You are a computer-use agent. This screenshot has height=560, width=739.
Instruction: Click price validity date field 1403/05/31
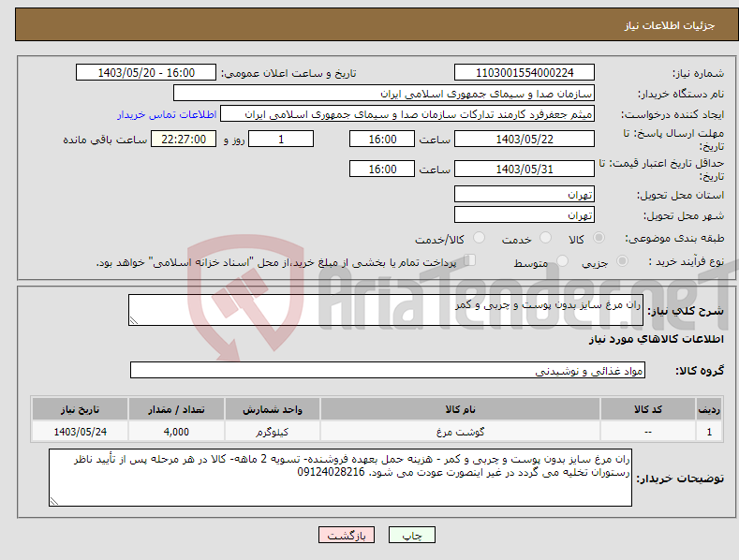[525, 169]
